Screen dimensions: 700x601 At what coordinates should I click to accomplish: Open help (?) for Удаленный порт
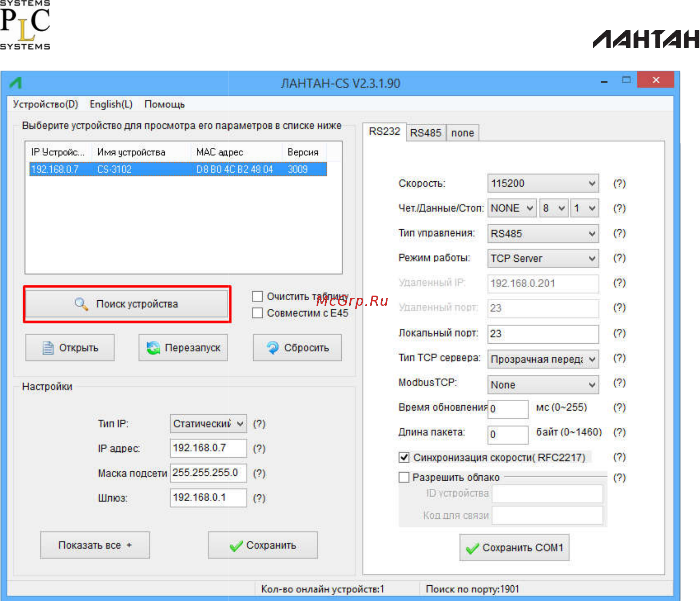coord(619,308)
